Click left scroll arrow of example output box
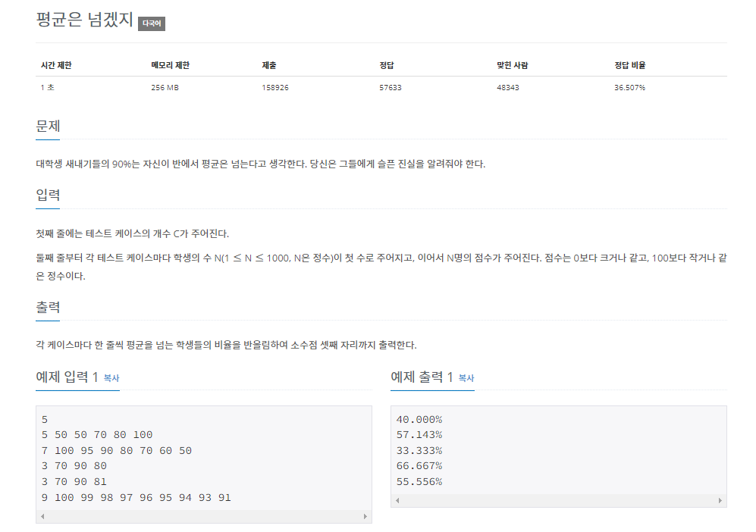This screenshot has height=532, width=756. [x=397, y=501]
